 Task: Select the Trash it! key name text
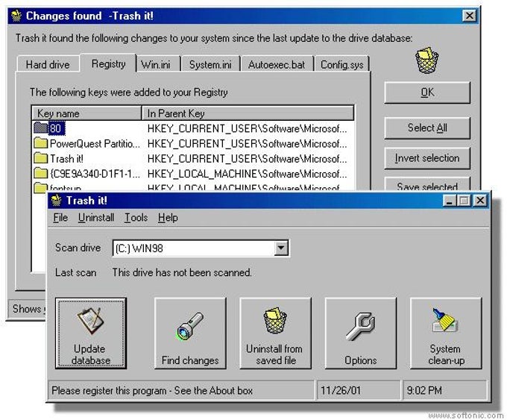click(x=66, y=159)
